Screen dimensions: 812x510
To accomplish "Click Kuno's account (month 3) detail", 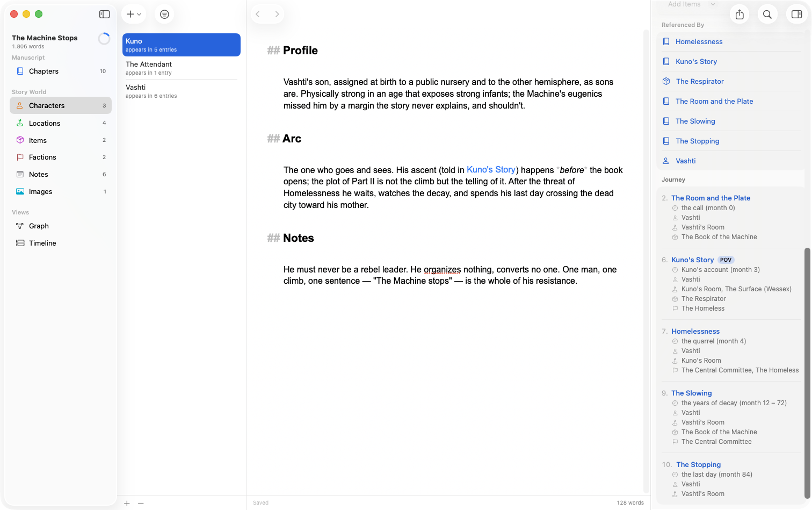I will point(720,270).
